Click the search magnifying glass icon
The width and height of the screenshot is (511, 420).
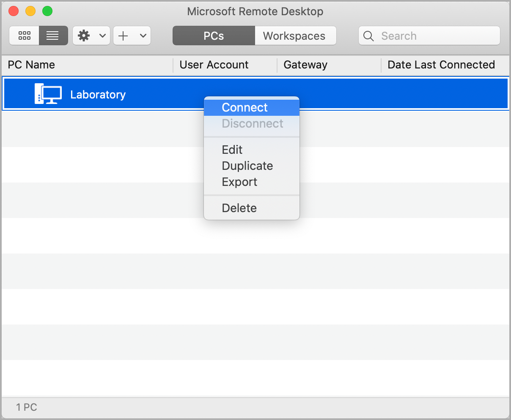pos(369,36)
